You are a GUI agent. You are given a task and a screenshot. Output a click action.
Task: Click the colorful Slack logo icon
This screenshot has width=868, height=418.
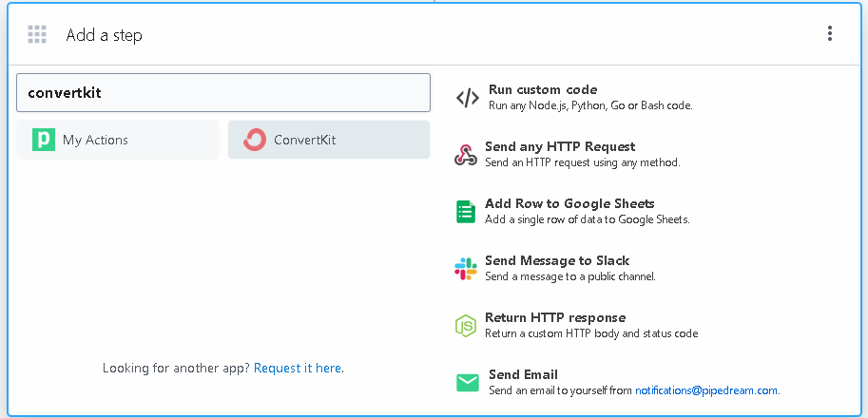tap(466, 269)
